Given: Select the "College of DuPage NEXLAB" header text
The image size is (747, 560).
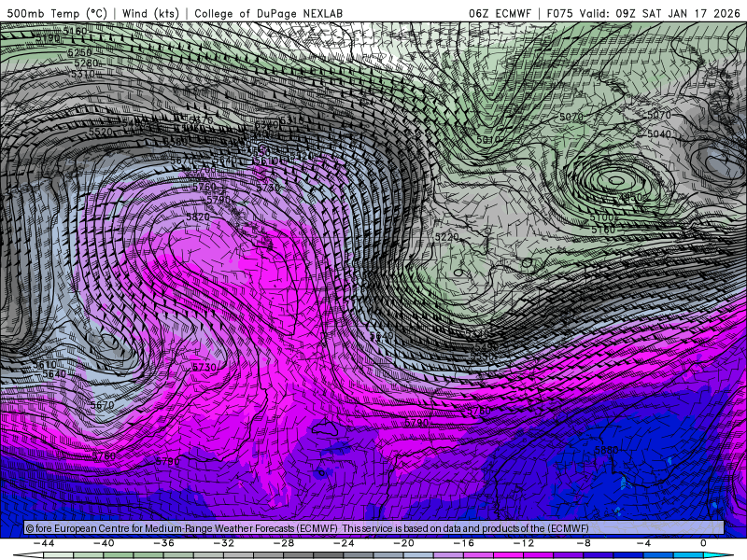Looking at the screenshot, I should coord(268,13).
